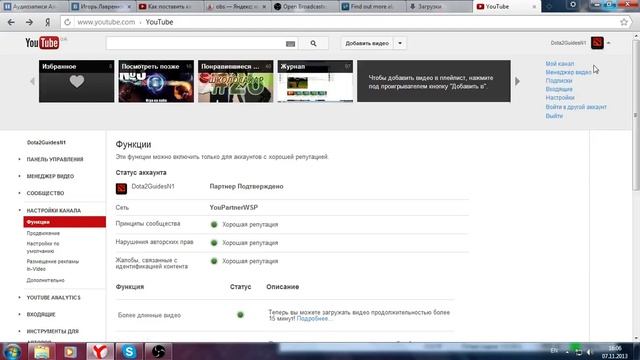Expand the ВХОДЯЩИЕ sidebar section

tap(41, 315)
